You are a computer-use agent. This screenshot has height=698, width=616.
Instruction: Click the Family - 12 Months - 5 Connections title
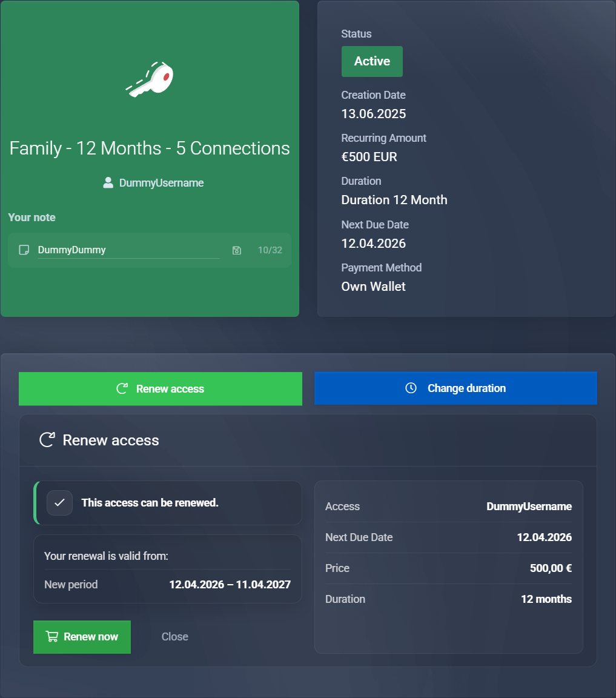(x=150, y=148)
